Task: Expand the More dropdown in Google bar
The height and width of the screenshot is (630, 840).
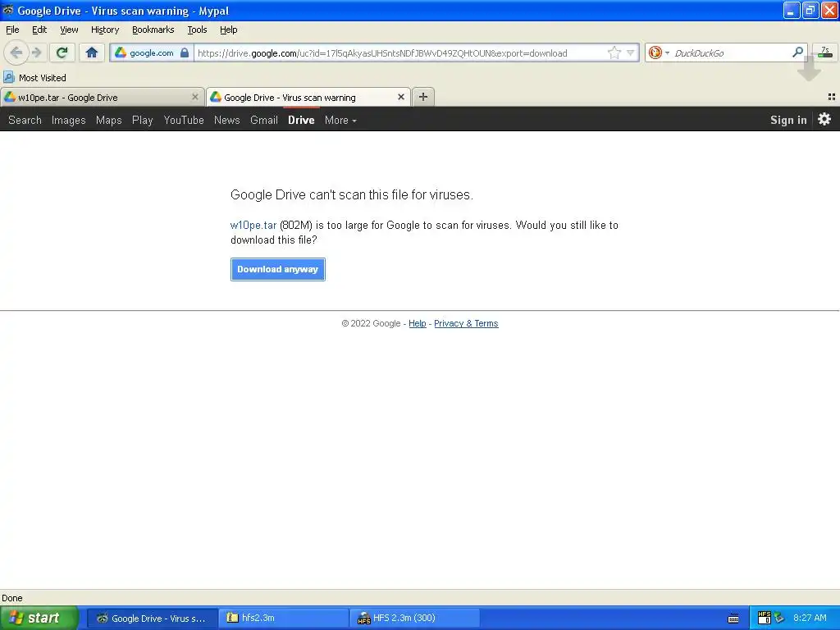Action: pos(340,120)
